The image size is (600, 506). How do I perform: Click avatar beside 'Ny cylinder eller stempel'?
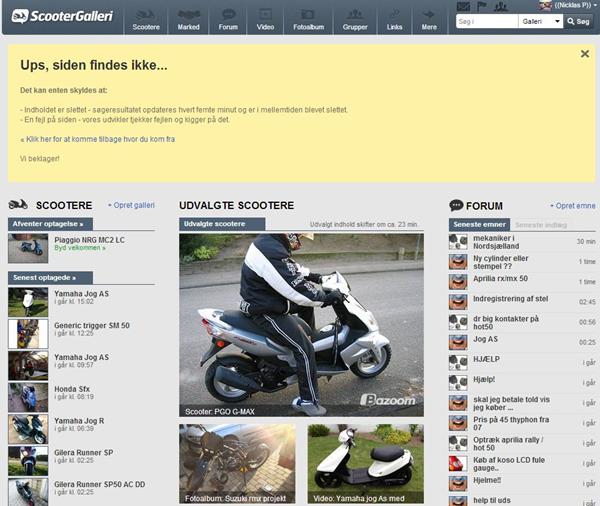[x=458, y=262]
